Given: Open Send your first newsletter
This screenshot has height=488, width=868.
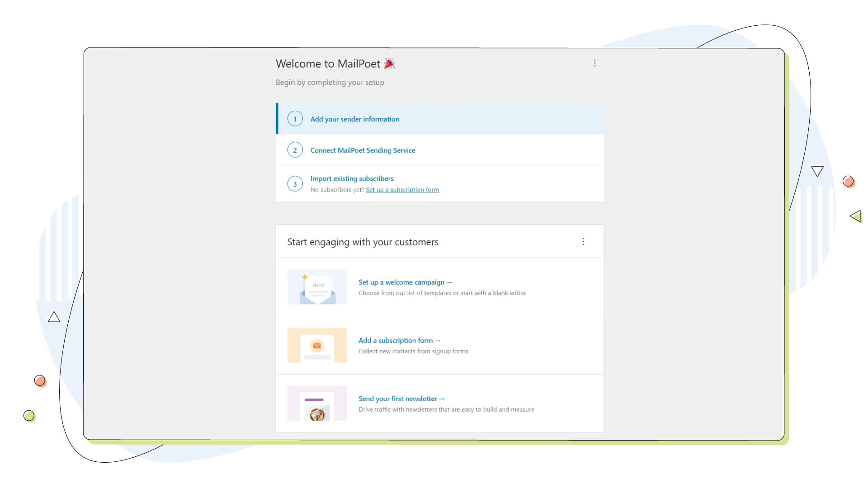Looking at the screenshot, I should [x=401, y=399].
